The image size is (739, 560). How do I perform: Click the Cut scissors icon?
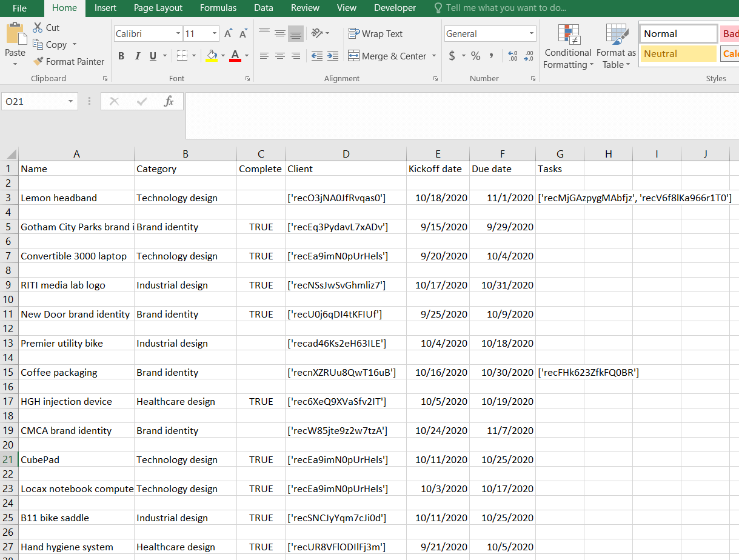pyautogui.click(x=38, y=28)
